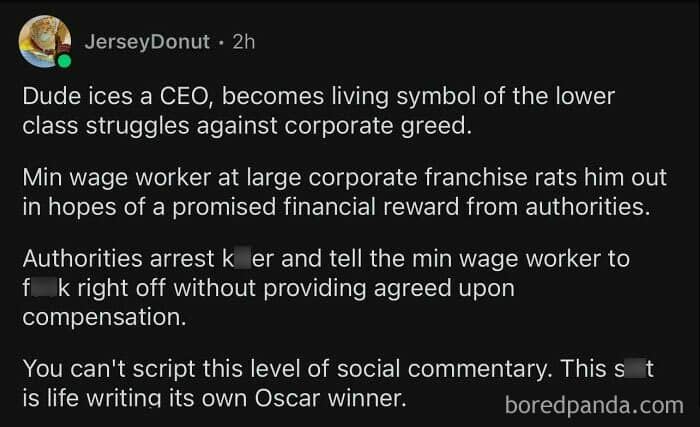The width and height of the screenshot is (700, 427).
Task: Click the phrase "social commentary"
Action: (407, 369)
